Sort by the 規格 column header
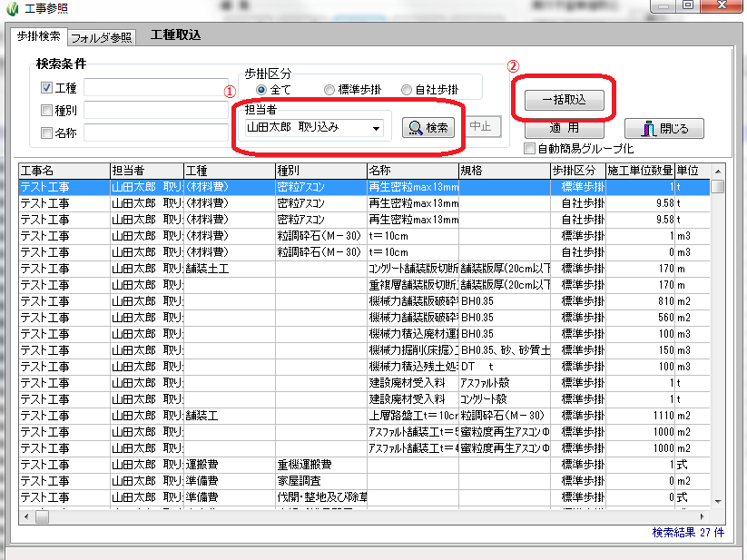The height and width of the screenshot is (560, 747). (505, 171)
